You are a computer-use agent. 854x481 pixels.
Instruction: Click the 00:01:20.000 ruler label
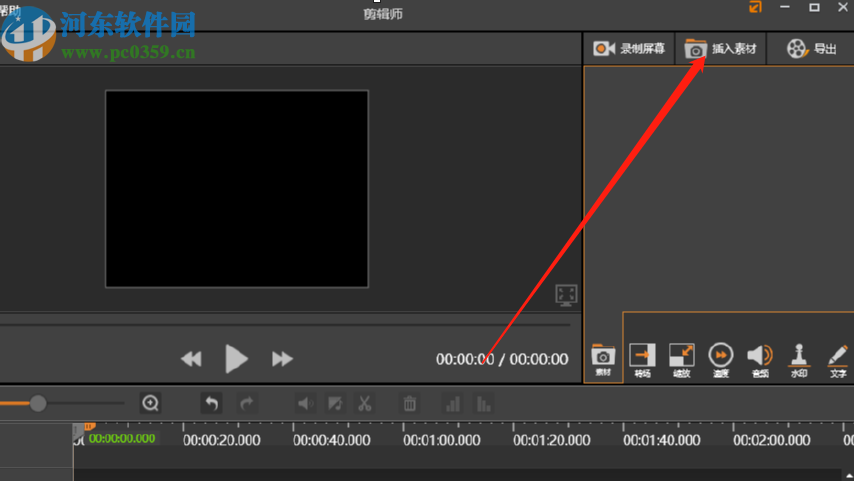tap(552, 440)
